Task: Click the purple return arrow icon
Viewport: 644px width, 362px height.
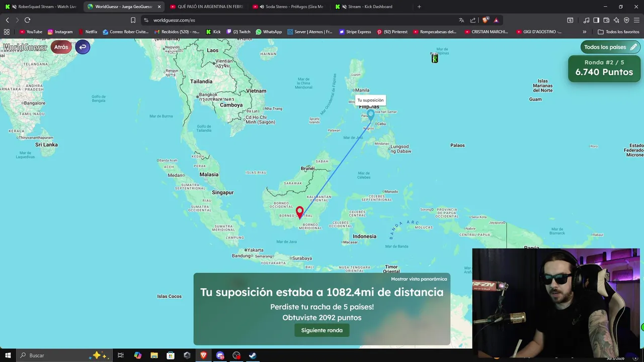Action: (x=83, y=47)
